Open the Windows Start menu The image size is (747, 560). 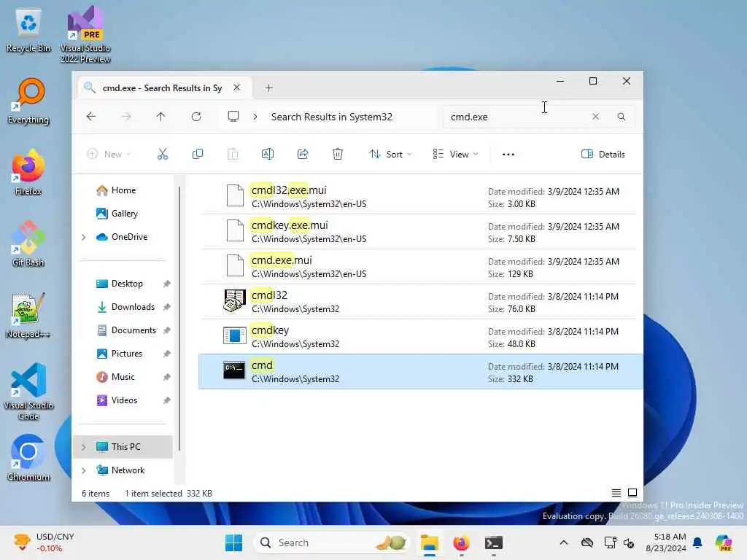233,542
